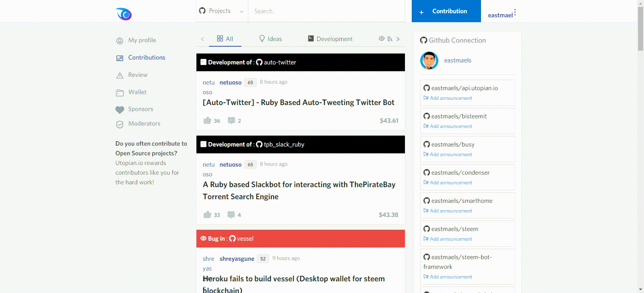Switch to the Ideas tab
The image size is (644, 293).
tap(270, 39)
